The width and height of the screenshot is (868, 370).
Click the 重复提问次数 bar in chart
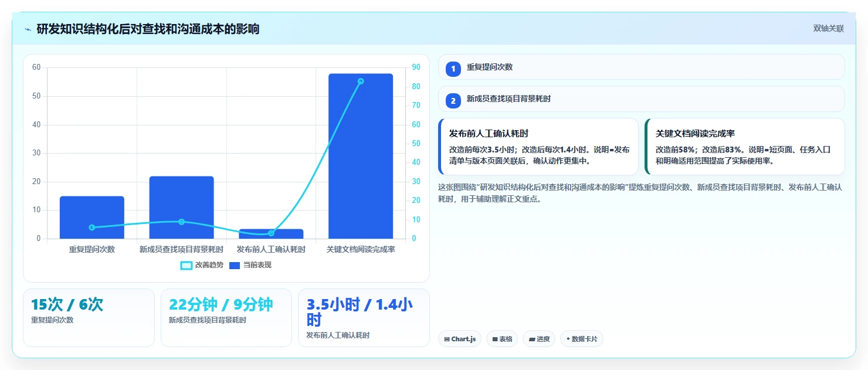tap(92, 218)
